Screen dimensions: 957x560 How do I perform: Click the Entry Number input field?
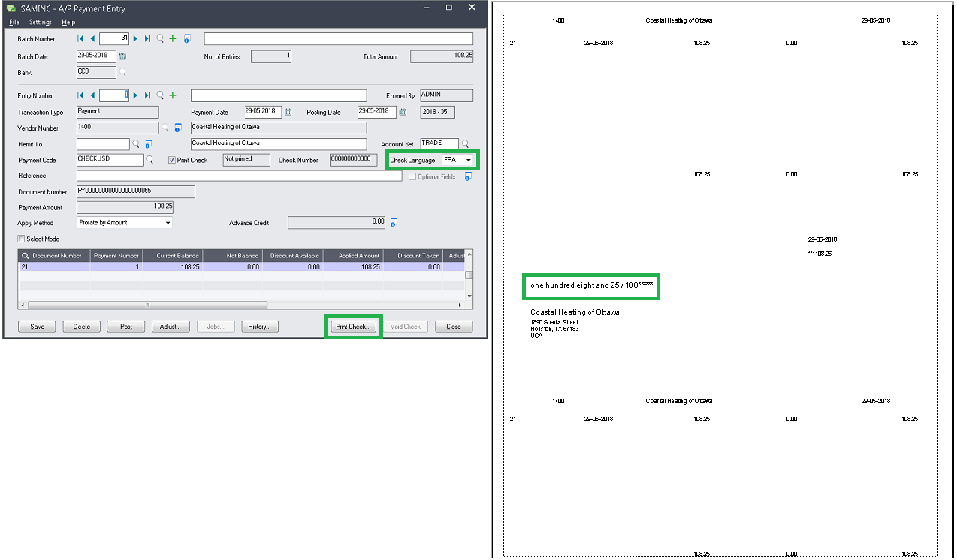pyautogui.click(x=114, y=95)
